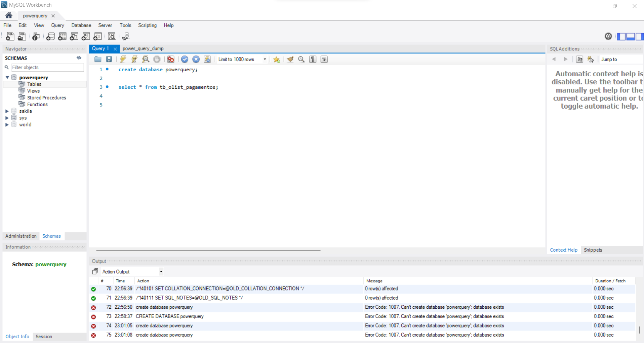
Task: Select Views under powerquery
Action: click(33, 91)
